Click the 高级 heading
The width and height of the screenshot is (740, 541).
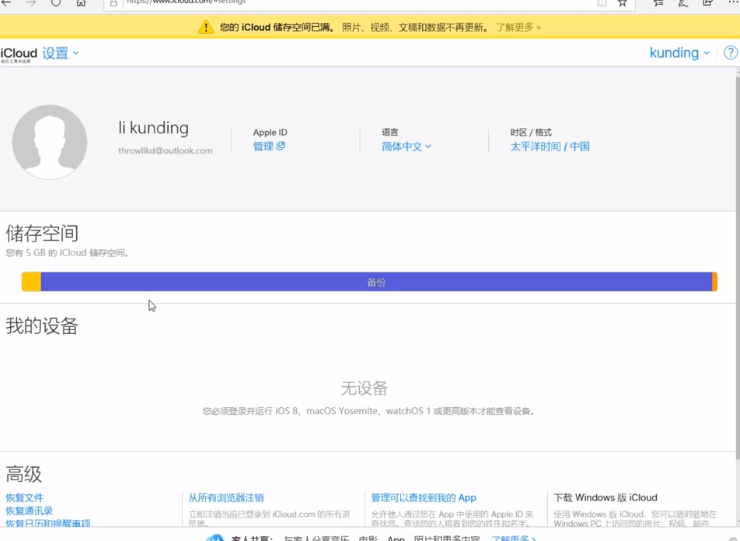24,474
